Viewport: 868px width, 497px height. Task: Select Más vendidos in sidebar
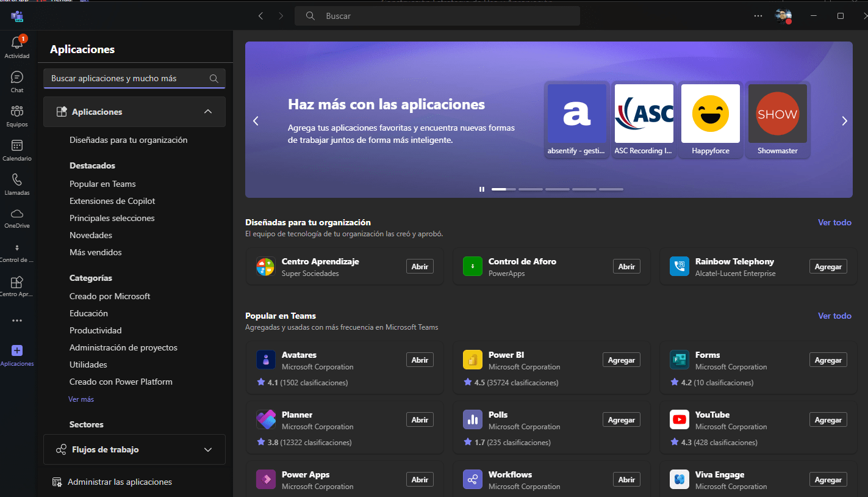pyautogui.click(x=96, y=252)
